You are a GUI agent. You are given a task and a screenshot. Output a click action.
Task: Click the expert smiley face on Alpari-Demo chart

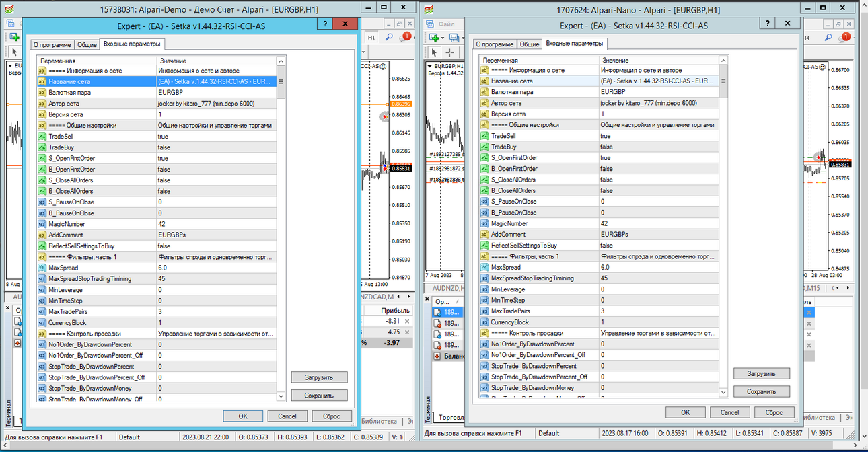point(383,67)
